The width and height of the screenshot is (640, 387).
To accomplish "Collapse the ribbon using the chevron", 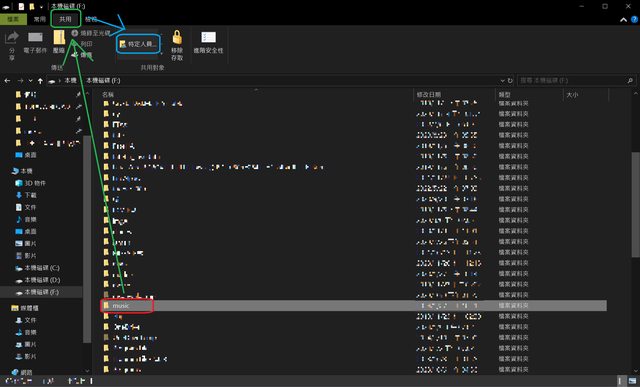I will pyautogui.click(x=623, y=20).
